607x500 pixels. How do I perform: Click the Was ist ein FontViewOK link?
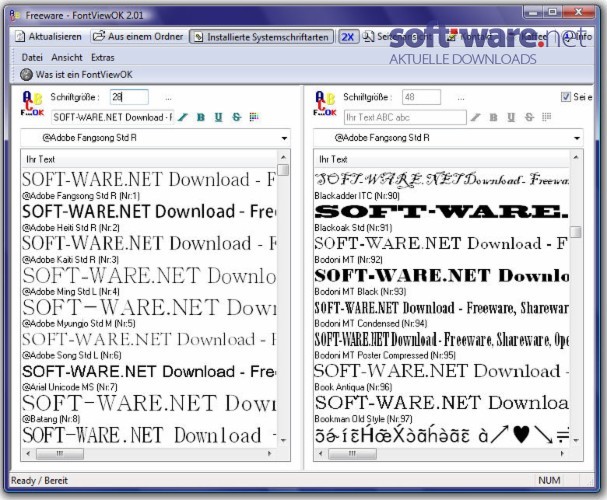[84, 75]
